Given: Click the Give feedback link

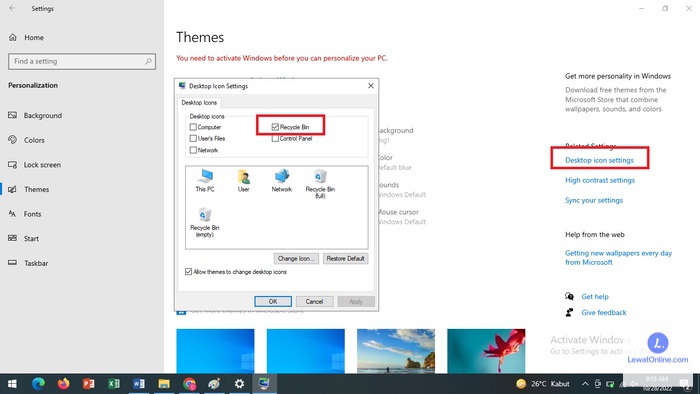Looking at the screenshot, I should pyautogui.click(x=604, y=313).
